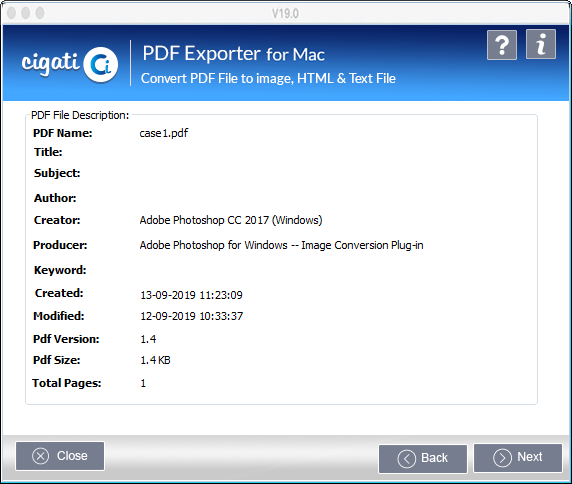Click the Modified date 12-09-2019
This screenshot has width=572, height=484.
pyautogui.click(x=192, y=316)
